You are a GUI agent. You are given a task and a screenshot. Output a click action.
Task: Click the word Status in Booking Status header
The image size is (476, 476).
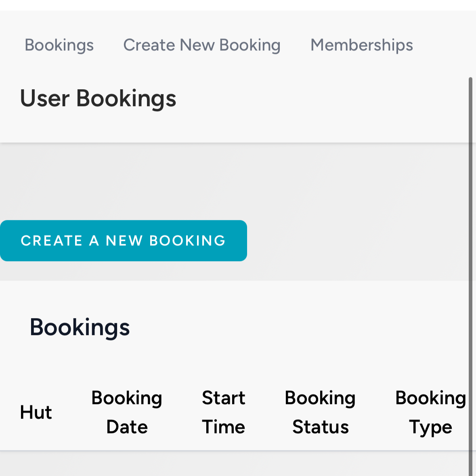pyautogui.click(x=321, y=427)
